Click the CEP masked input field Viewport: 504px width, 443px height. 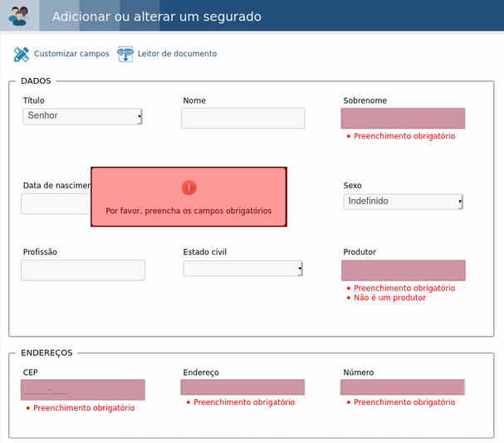coord(83,390)
